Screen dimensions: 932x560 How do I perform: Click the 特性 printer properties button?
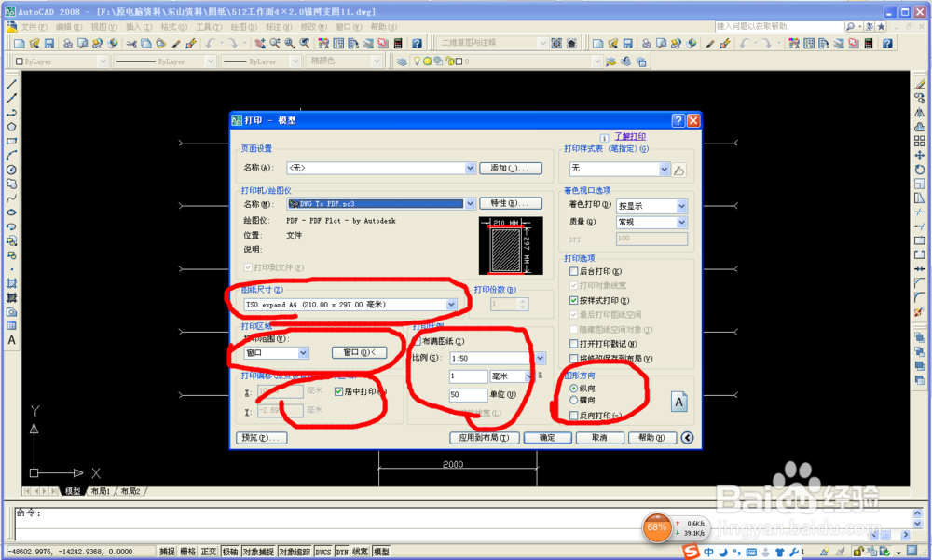click(510, 203)
